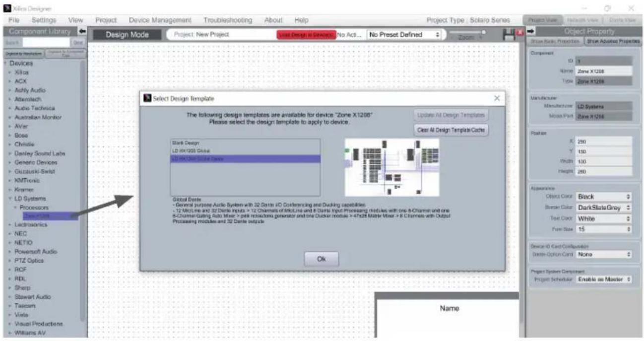Confirm template with Ok button
644x341 pixels.
point(322,259)
